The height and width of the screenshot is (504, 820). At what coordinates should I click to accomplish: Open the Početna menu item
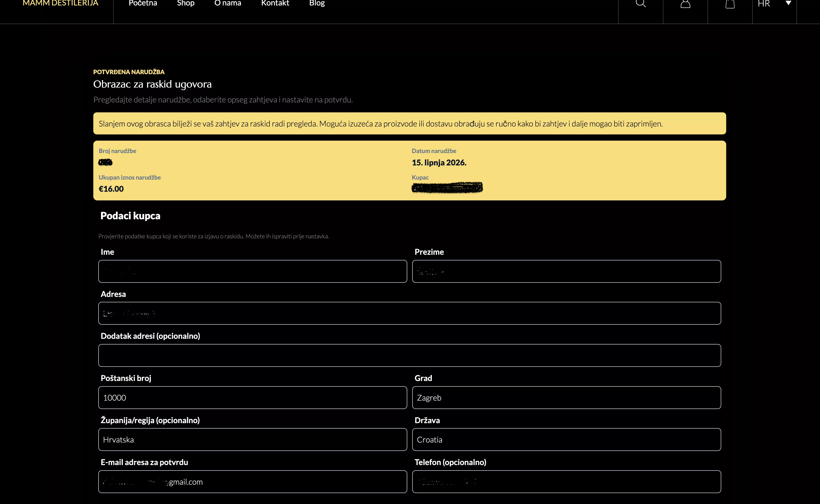tap(143, 3)
